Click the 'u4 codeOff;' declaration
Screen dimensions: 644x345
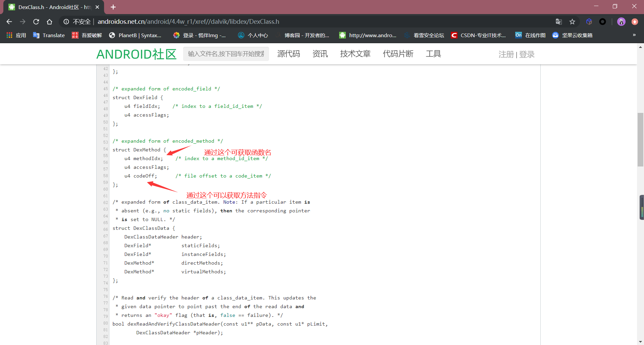(x=141, y=176)
